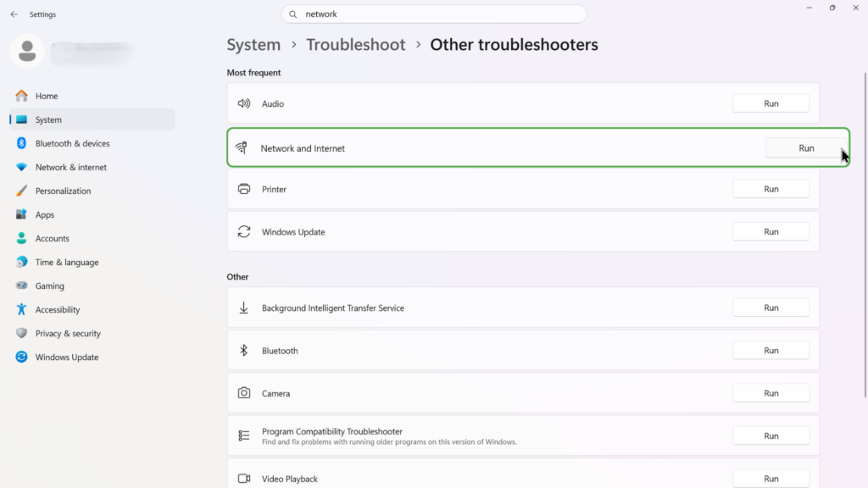Viewport: 868px width, 488px height.
Task: Run the Program Compatibility Troubleshooter
Action: (771, 436)
